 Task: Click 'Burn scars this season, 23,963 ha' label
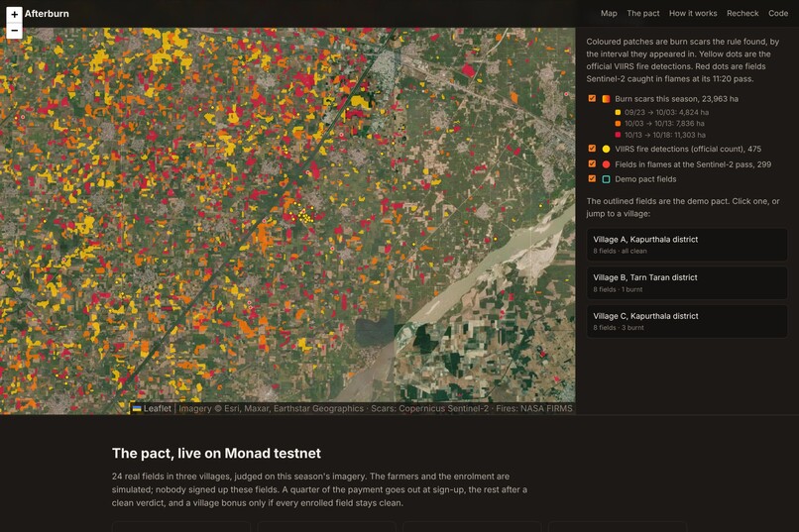676,99
